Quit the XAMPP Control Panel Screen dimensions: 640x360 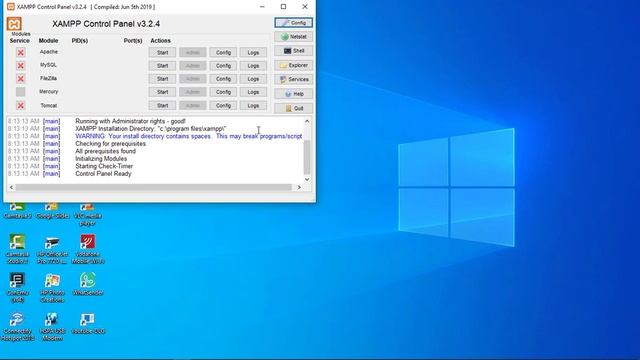coord(293,108)
